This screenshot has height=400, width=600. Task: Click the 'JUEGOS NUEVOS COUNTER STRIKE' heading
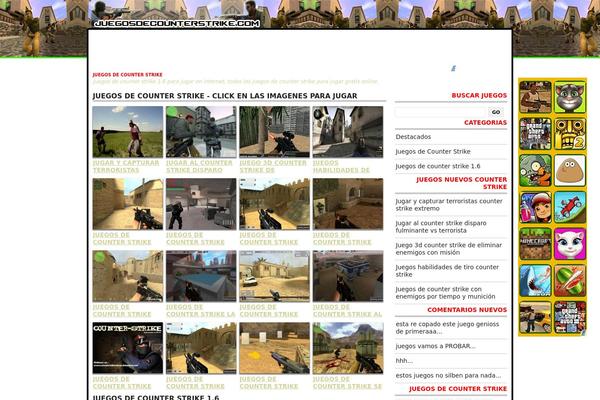point(461,183)
